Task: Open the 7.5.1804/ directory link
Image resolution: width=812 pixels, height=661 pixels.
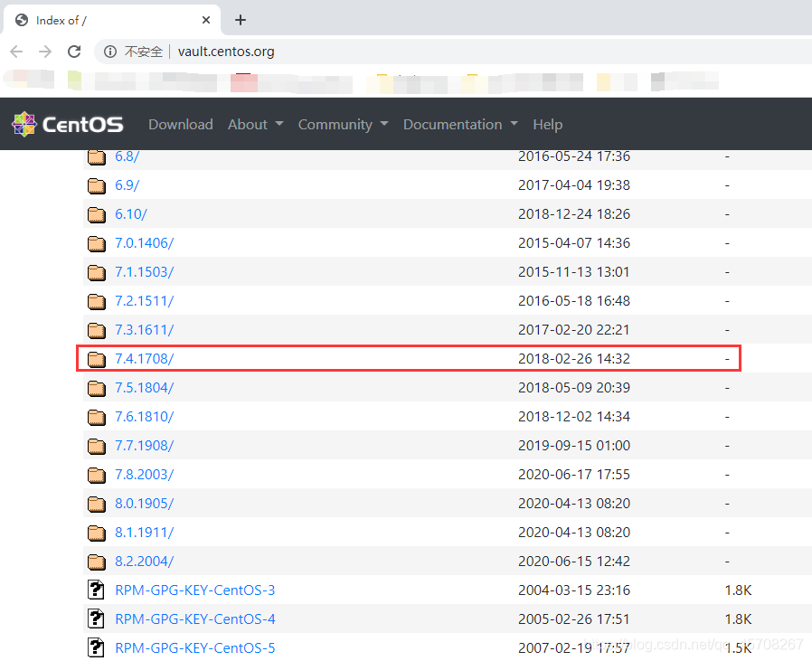Action: tap(145, 388)
